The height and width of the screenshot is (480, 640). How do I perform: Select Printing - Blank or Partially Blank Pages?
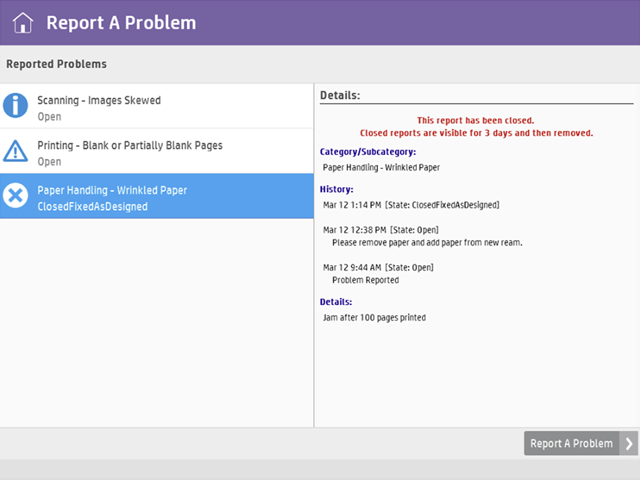click(x=129, y=145)
